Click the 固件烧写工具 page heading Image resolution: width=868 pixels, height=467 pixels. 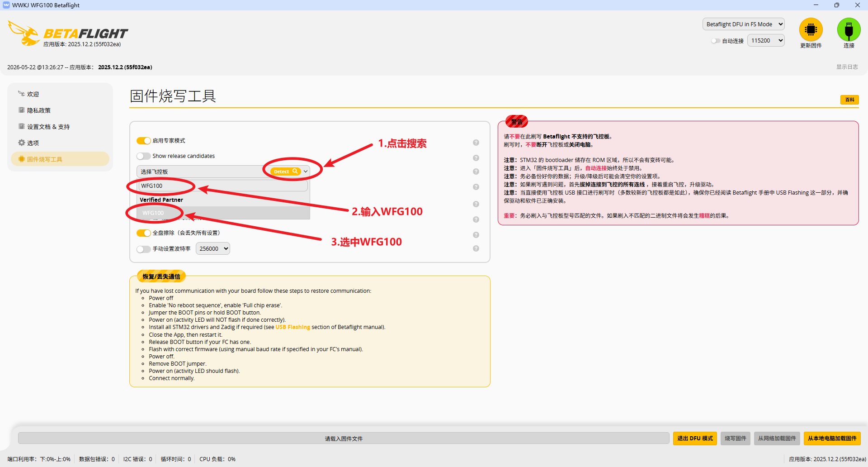pos(173,96)
